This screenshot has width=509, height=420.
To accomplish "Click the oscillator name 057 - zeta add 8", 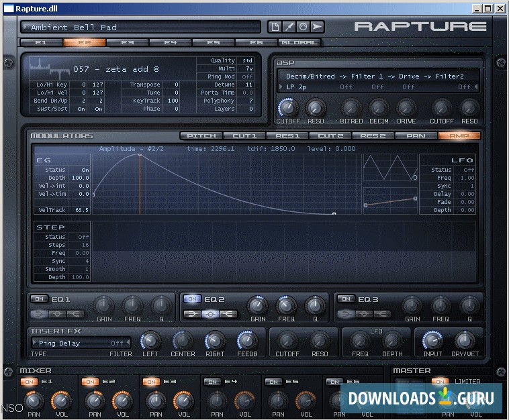I will [116, 69].
